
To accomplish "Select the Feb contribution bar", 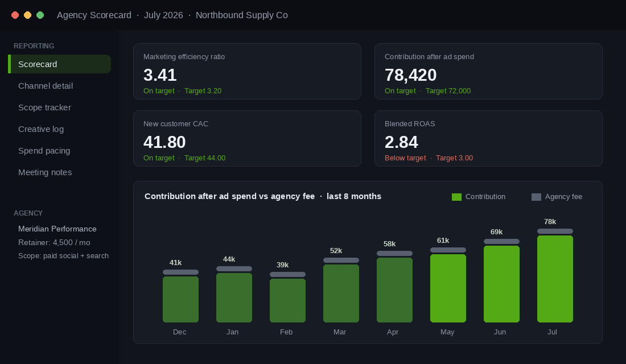I will click(x=287, y=300).
